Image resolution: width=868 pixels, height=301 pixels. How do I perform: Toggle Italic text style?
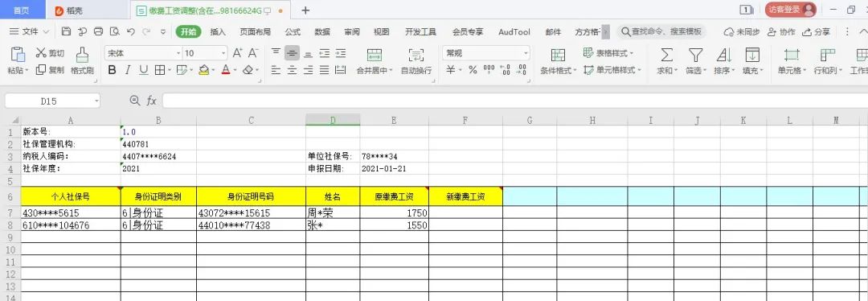(128, 70)
